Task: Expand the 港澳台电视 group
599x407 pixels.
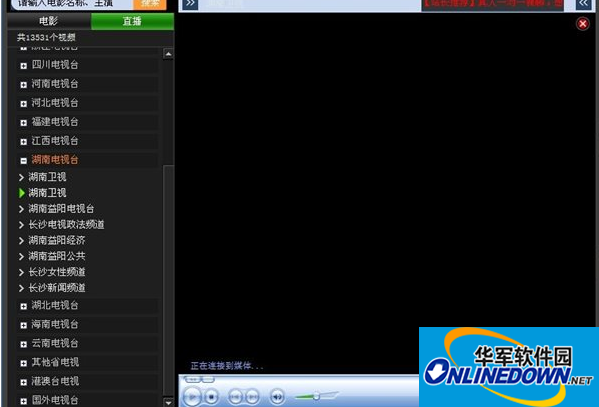Action: tap(24, 382)
